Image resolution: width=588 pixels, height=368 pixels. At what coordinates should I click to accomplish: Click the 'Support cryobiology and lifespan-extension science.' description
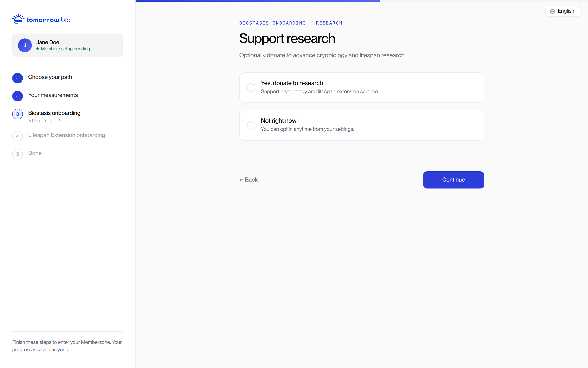[320, 92]
